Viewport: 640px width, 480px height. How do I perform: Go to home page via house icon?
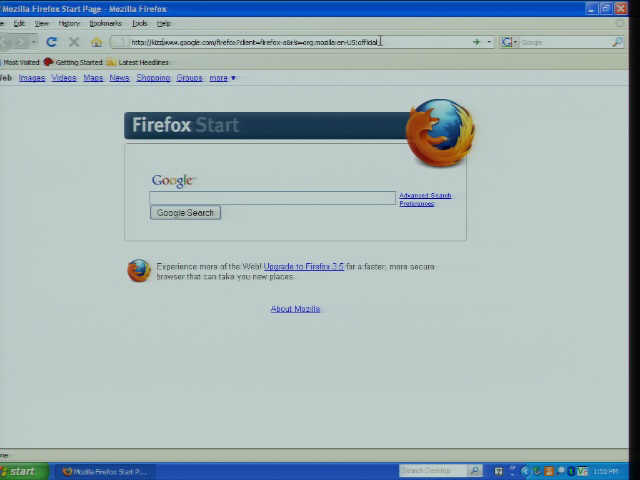tap(96, 42)
